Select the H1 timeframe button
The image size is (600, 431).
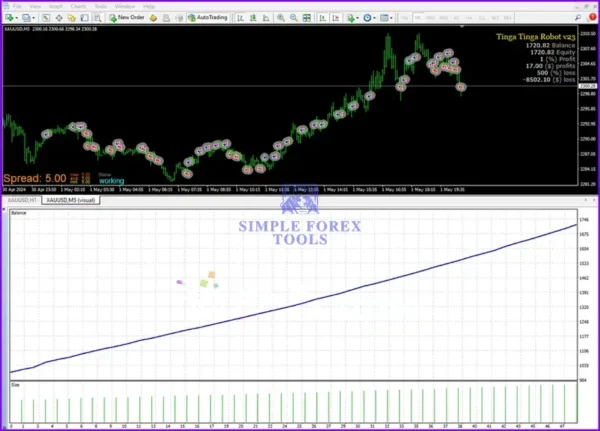coord(456,18)
